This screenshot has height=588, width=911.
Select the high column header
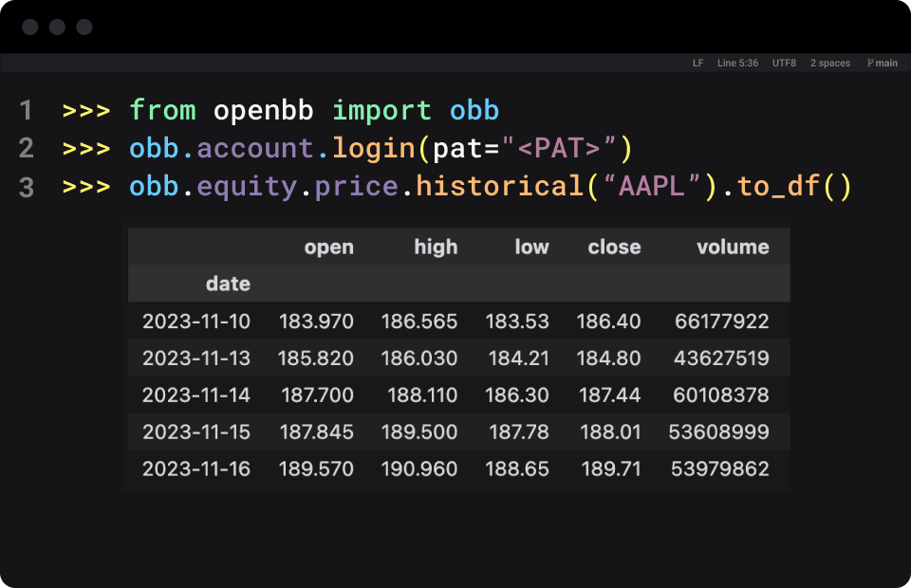pos(436,247)
